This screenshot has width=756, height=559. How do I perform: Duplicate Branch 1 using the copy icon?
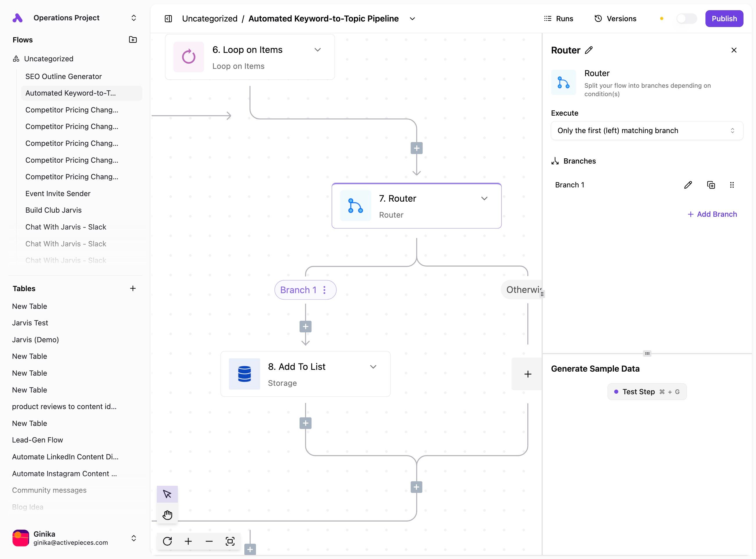pos(711,185)
